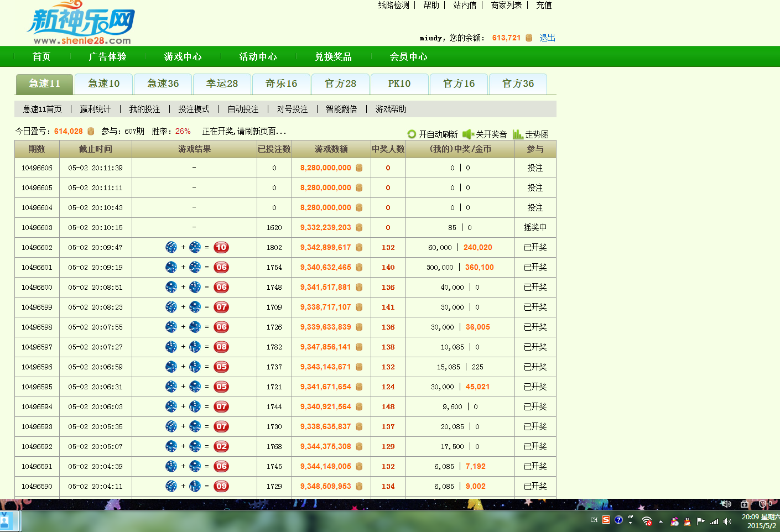Open 智能翻倍 submenu link
The width and height of the screenshot is (780, 532).
coord(341,109)
